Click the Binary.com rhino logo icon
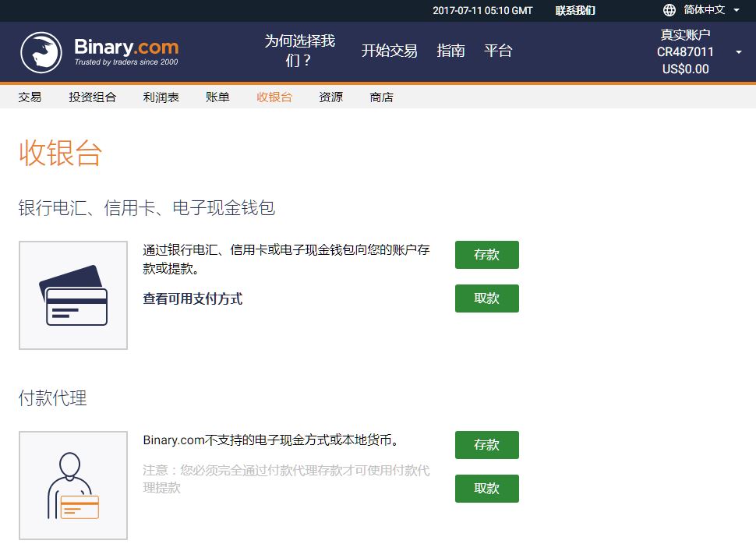The image size is (756, 551). tap(41, 52)
